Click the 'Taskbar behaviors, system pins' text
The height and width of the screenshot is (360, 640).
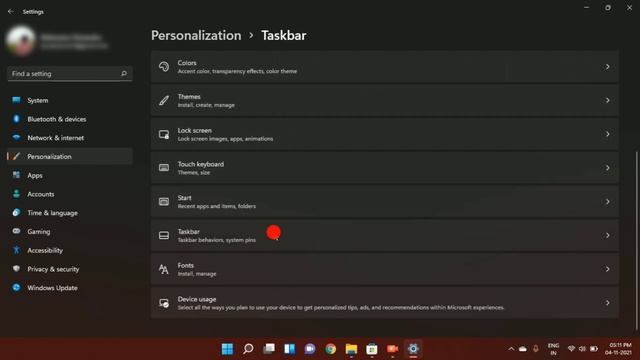pos(217,240)
